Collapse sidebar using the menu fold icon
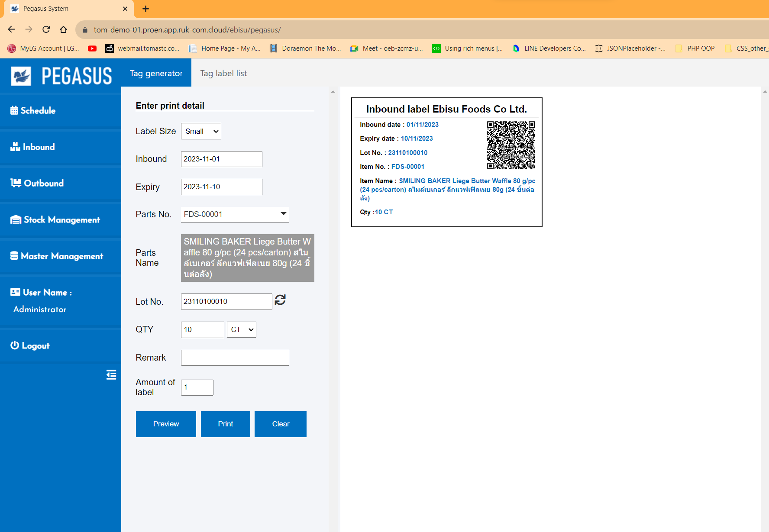Screen dimensions: 769x532 [111, 375]
